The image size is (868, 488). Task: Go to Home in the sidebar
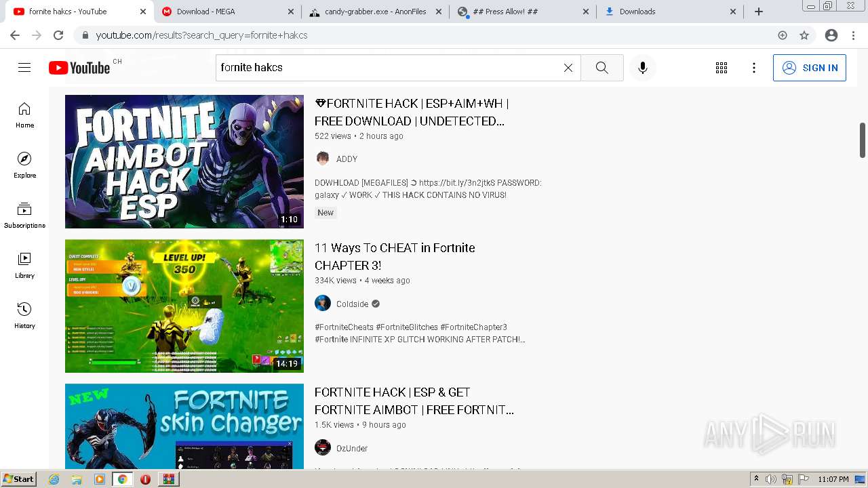pyautogui.click(x=24, y=115)
